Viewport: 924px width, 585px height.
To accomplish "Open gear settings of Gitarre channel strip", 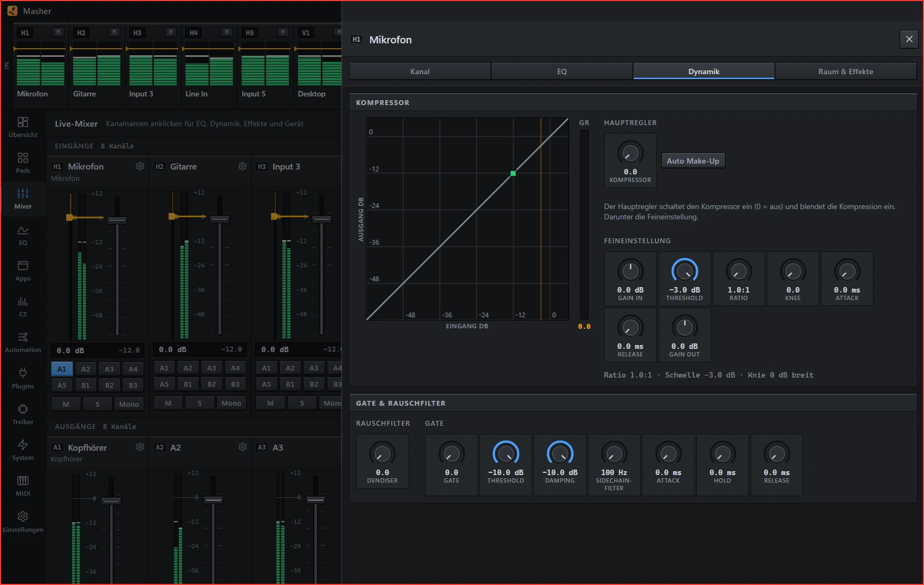I will 243,166.
